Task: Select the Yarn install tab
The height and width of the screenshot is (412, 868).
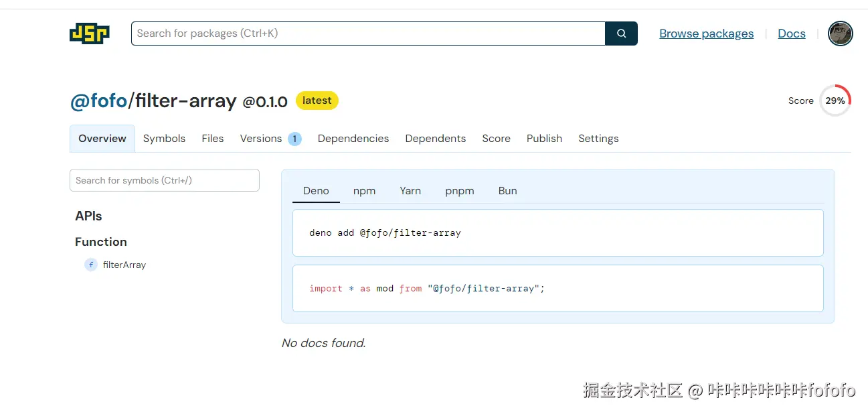Action: pos(410,191)
